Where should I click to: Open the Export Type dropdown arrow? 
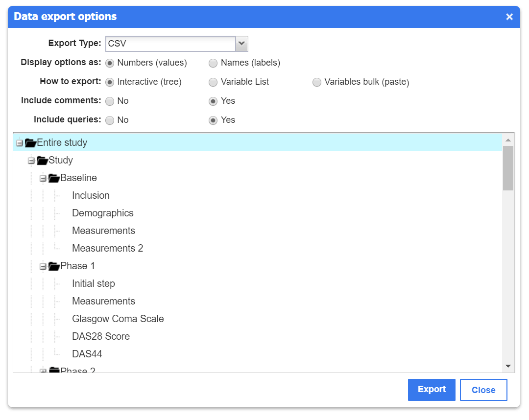(x=241, y=44)
